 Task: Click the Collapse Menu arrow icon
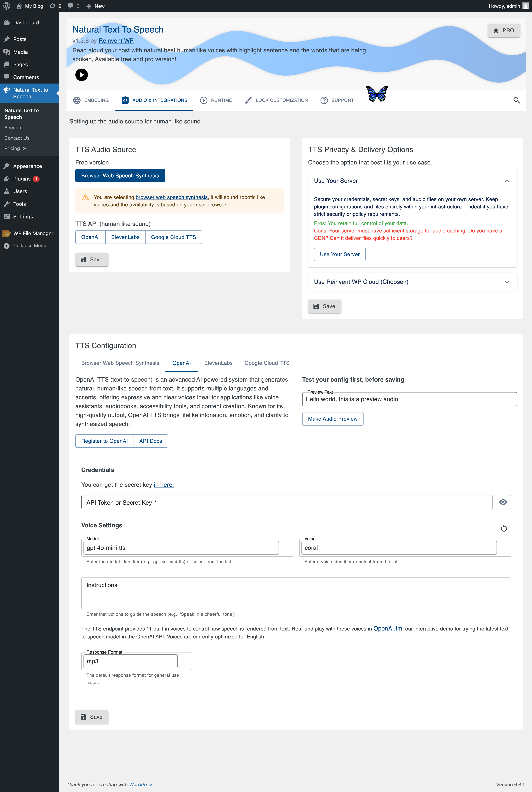pos(6,246)
